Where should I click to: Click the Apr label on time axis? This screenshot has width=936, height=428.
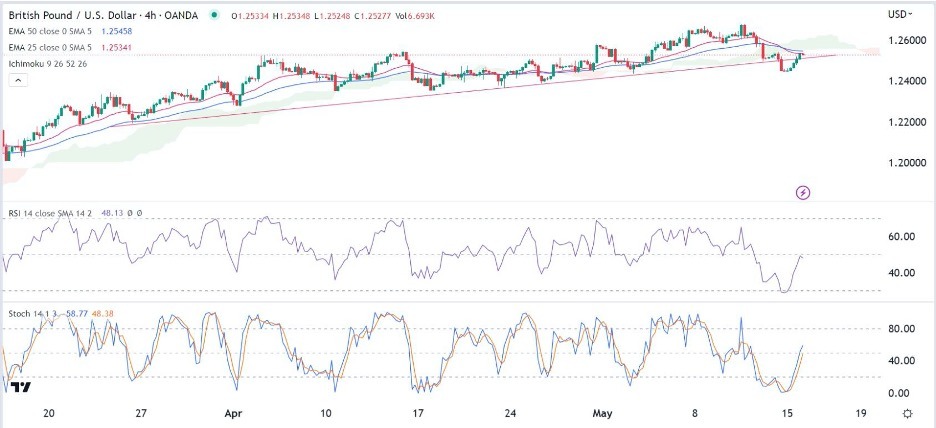234,412
